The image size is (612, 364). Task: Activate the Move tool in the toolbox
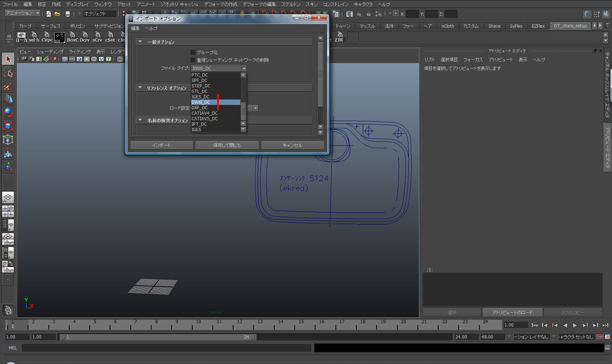click(8, 99)
